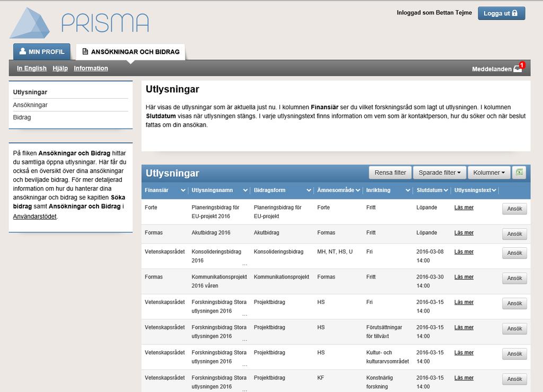The height and width of the screenshot is (392, 543).
Task: Click Läs mer for Akutbidrag 2016
Action: (463, 233)
